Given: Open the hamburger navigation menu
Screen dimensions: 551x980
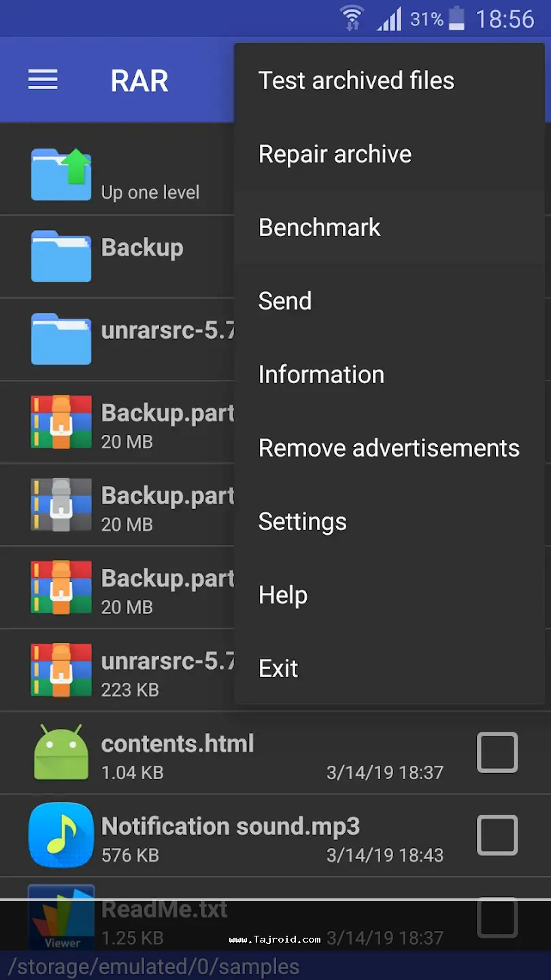Looking at the screenshot, I should (x=43, y=80).
